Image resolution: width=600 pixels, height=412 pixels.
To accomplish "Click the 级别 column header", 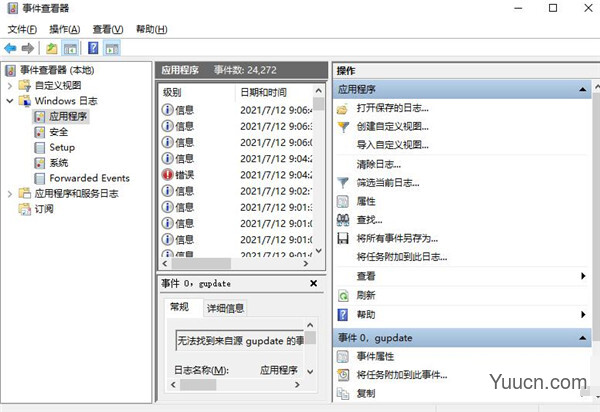I will point(197,92).
